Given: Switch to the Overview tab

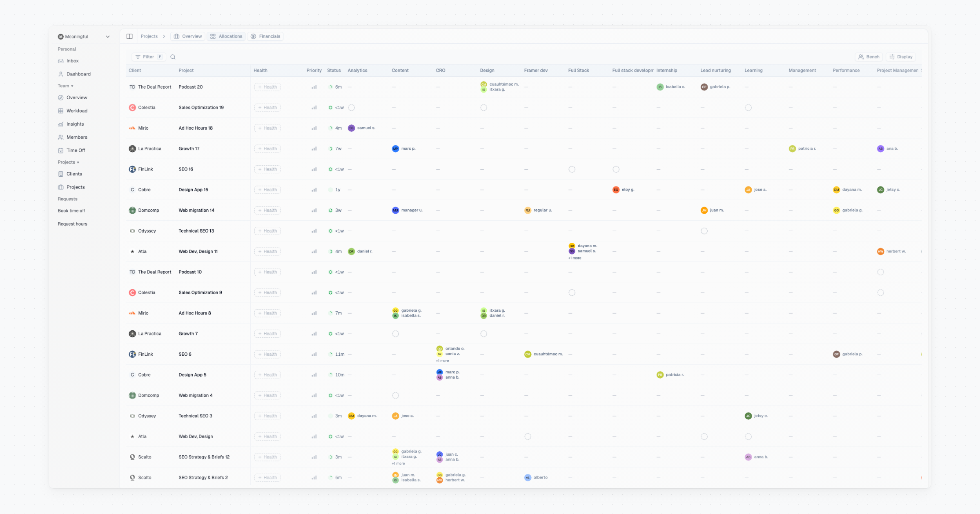Looking at the screenshot, I should pyautogui.click(x=187, y=36).
